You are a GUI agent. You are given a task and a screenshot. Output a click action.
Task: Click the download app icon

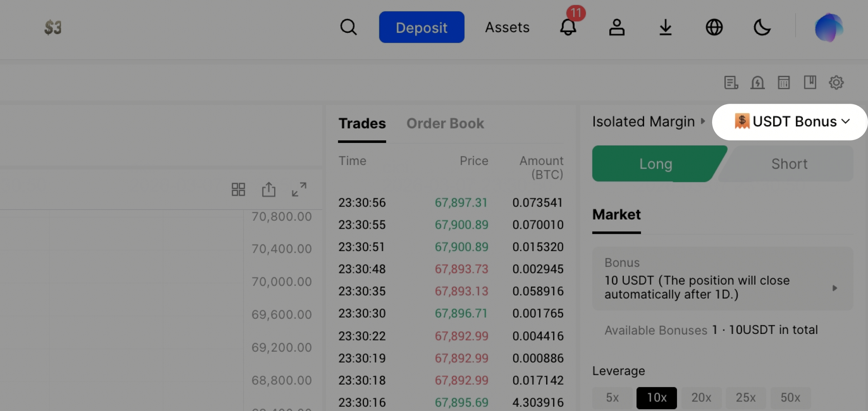point(665,27)
